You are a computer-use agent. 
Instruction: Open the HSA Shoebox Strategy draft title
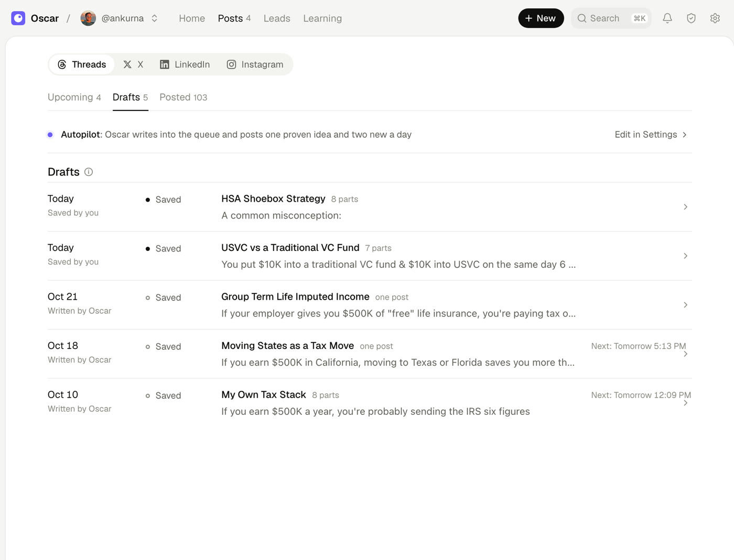273,199
